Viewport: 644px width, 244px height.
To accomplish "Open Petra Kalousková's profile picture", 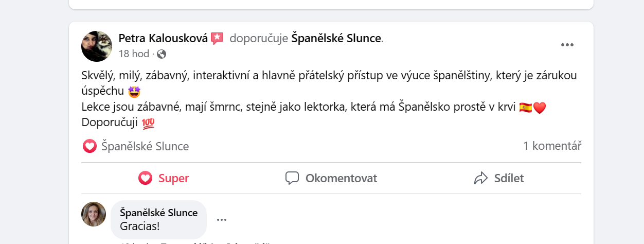I will [x=97, y=46].
